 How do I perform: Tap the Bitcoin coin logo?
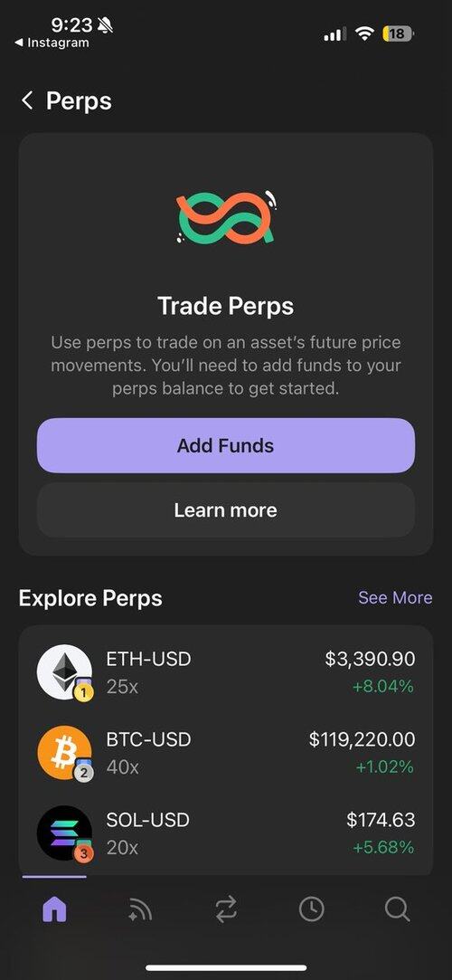pyautogui.click(x=64, y=753)
